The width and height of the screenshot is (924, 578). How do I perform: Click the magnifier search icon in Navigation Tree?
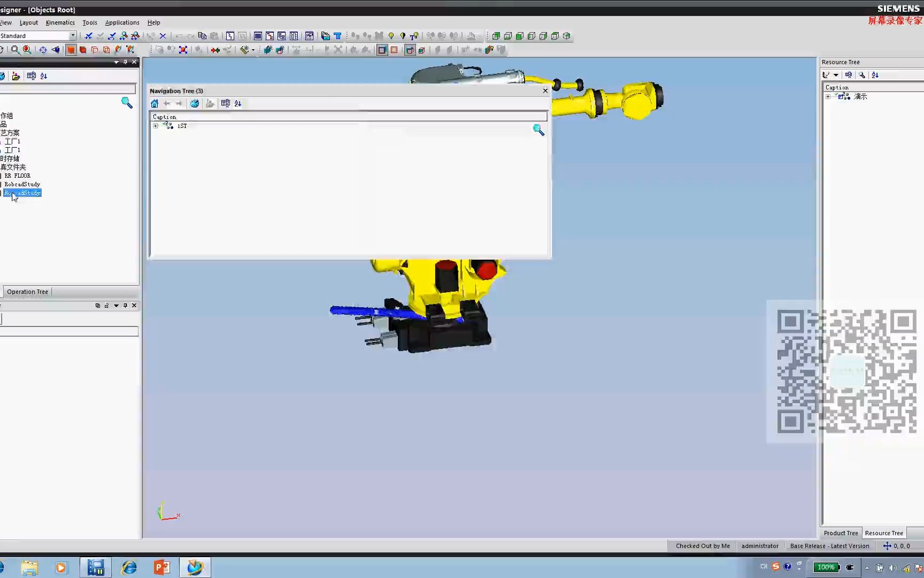(538, 130)
